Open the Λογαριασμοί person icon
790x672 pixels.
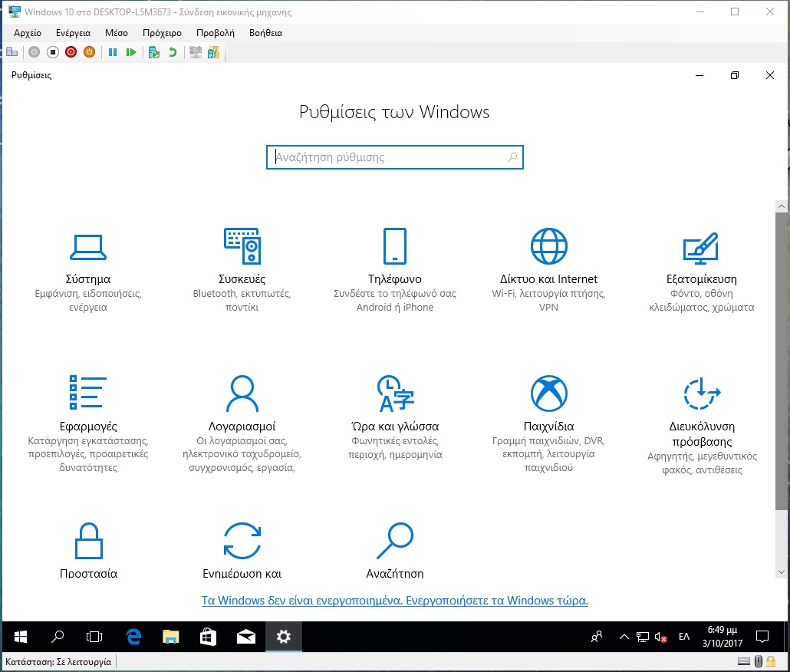coord(242,393)
